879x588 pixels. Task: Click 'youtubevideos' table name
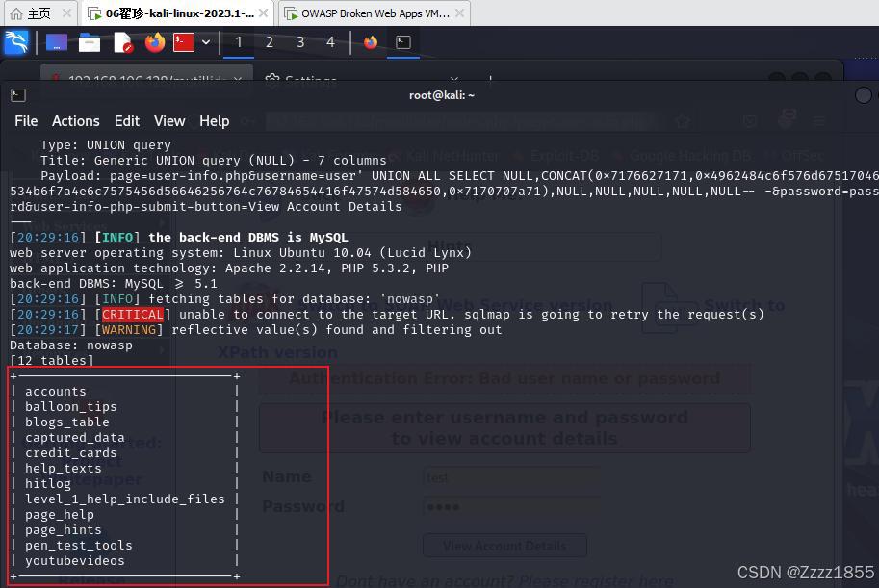coord(74,560)
